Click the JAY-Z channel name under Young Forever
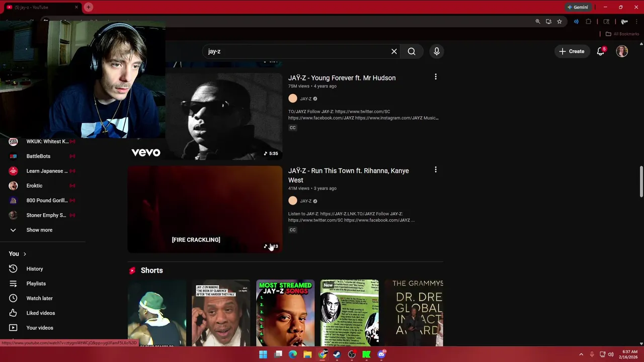Viewport: 644px width, 362px height. click(305, 99)
